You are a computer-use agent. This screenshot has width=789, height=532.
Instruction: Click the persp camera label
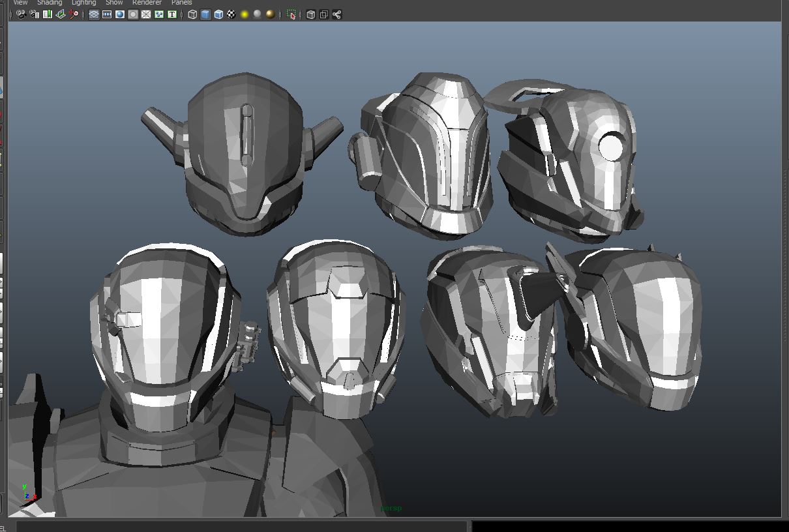point(391,508)
